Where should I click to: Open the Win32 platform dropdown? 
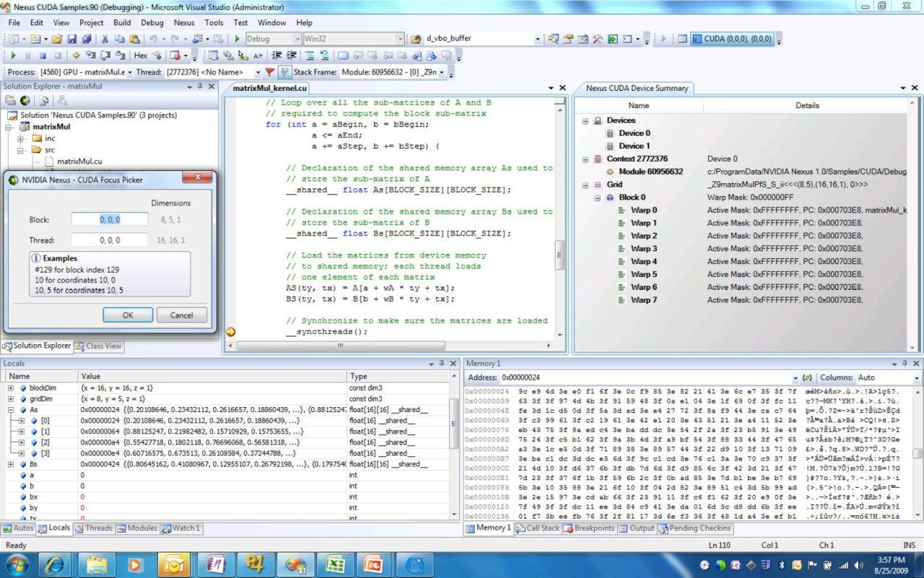click(400, 39)
